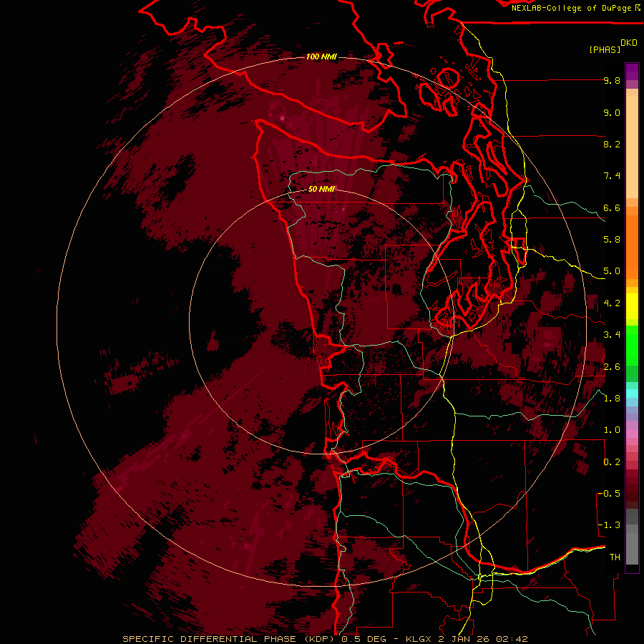Select the 6.6 scale value
Image resolution: width=644 pixels, height=644 pixels.
tap(612, 208)
